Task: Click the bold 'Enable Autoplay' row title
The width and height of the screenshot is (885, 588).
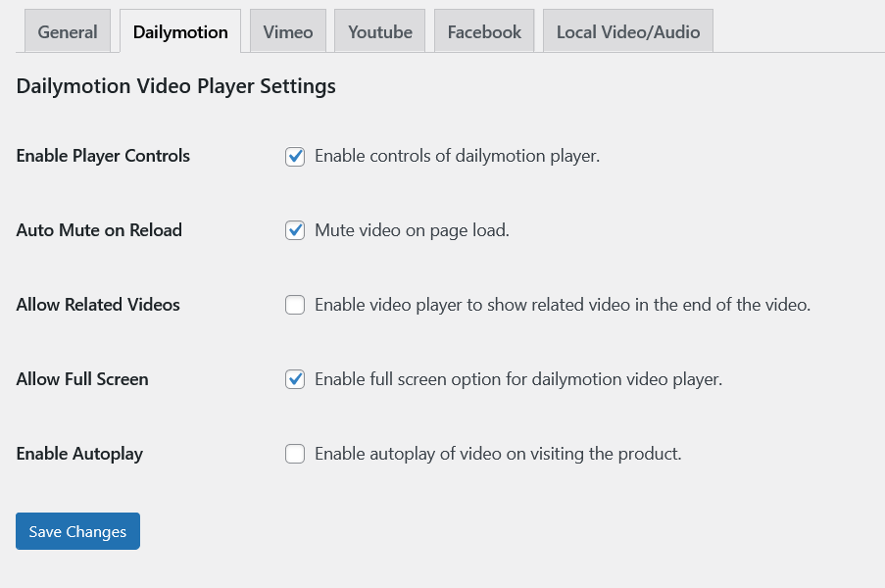Action: coord(79,454)
